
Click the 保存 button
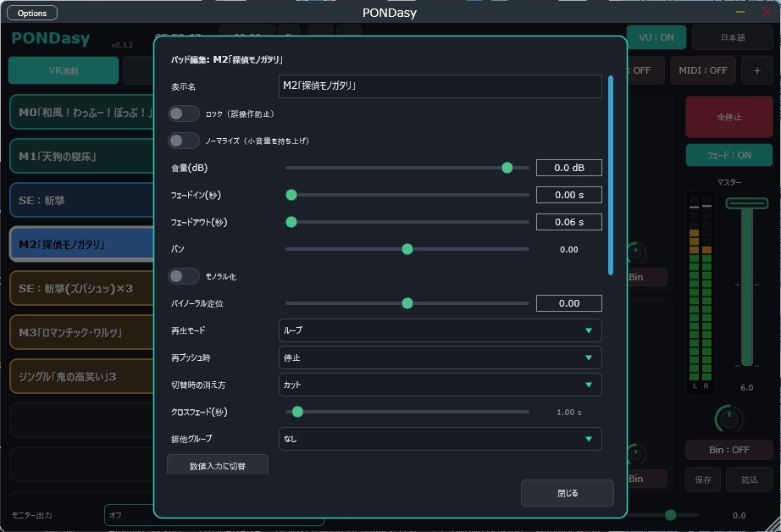coord(703,479)
